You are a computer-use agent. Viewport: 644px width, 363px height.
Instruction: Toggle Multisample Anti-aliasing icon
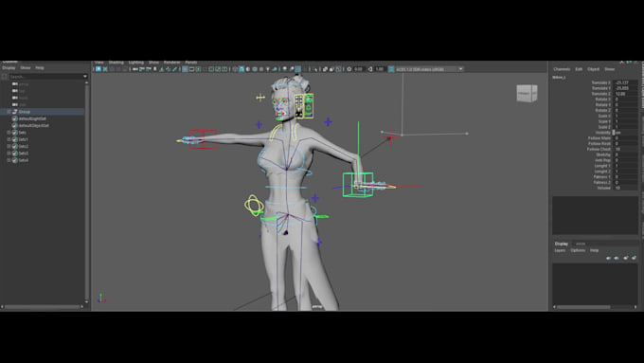click(x=298, y=69)
